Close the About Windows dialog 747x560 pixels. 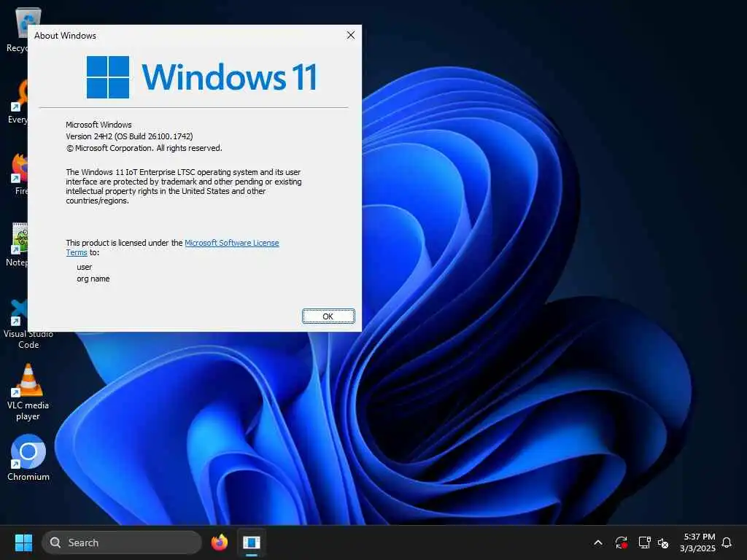tap(351, 35)
